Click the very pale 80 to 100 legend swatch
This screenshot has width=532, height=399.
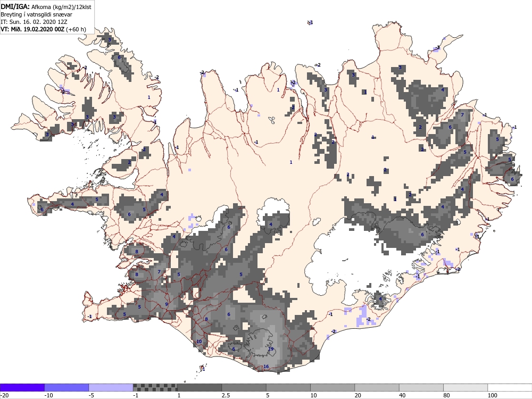(465, 387)
